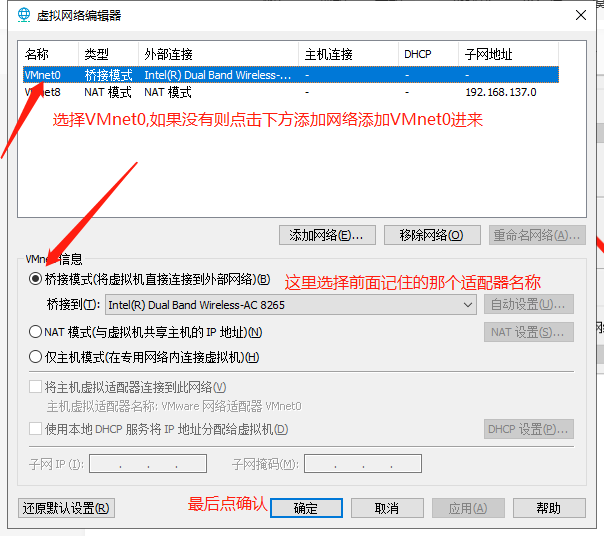The height and width of the screenshot is (536, 604).
Task: Click the 添加网络 button
Action: (327, 235)
